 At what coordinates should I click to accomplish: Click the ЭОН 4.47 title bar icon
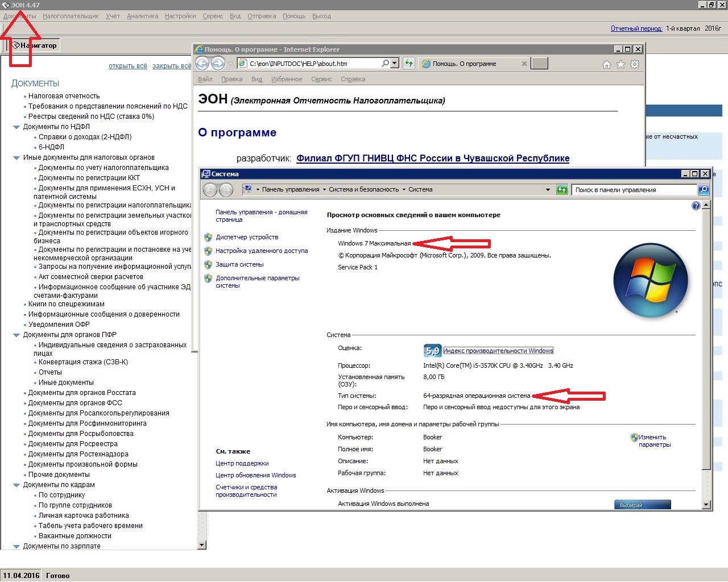[6, 5]
